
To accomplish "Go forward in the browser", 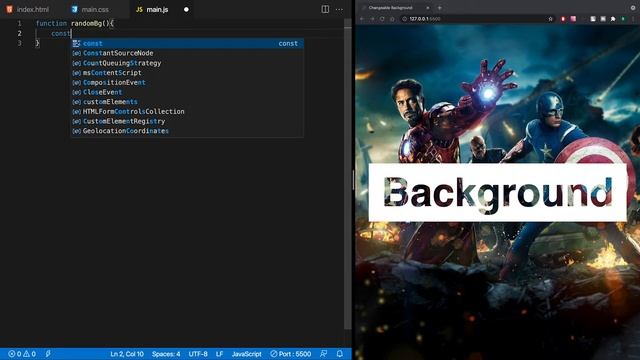I will (372, 19).
